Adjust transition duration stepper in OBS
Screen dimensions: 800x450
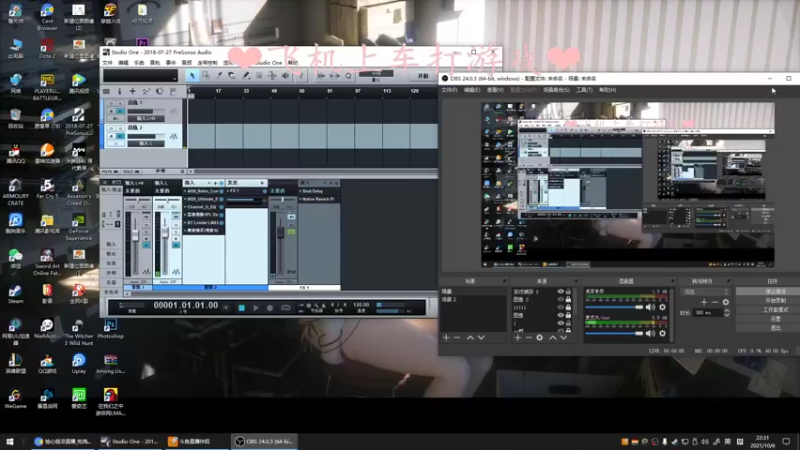(x=727, y=313)
